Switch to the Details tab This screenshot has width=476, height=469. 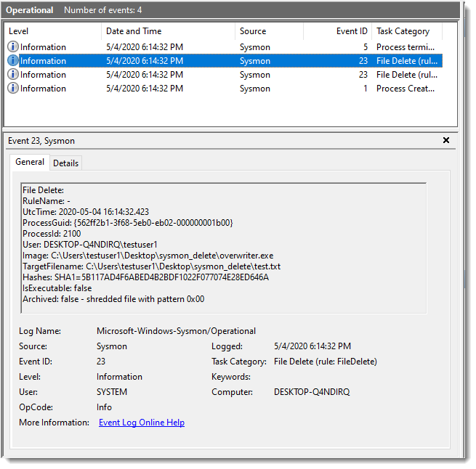[65, 163]
